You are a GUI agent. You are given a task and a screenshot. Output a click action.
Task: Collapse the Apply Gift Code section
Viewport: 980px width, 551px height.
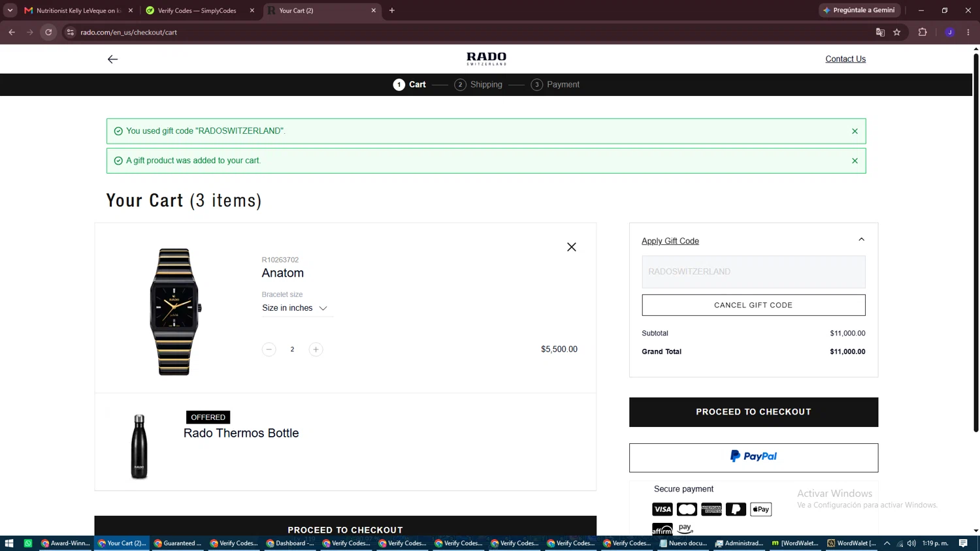point(861,240)
